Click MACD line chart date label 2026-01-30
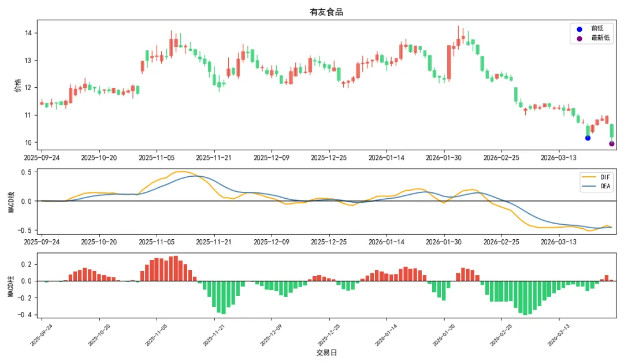This screenshot has height=364, width=624. pos(443,242)
